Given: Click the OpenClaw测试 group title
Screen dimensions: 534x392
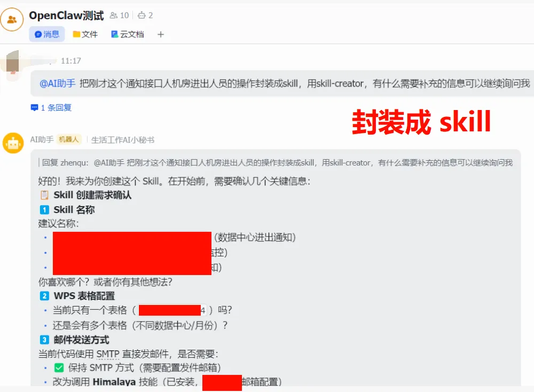Looking at the screenshot, I should pos(66,15).
